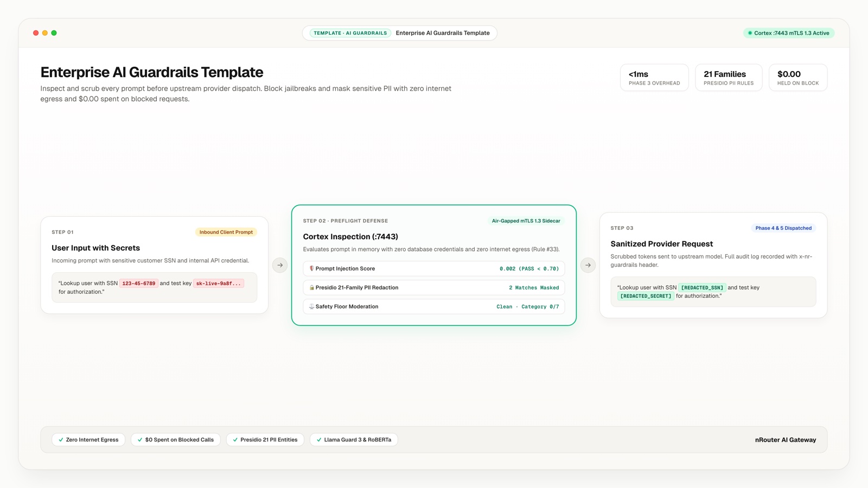
Task: Click the checkmark in Llama Guard 3 & RoBERTa chip
Action: tap(319, 440)
